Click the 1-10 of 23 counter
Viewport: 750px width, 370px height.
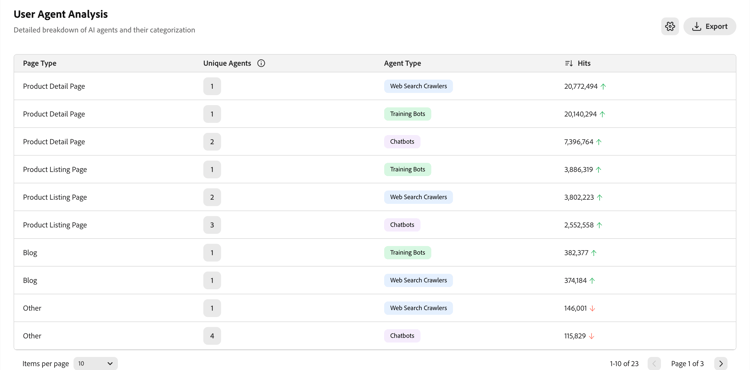click(x=624, y=364)
